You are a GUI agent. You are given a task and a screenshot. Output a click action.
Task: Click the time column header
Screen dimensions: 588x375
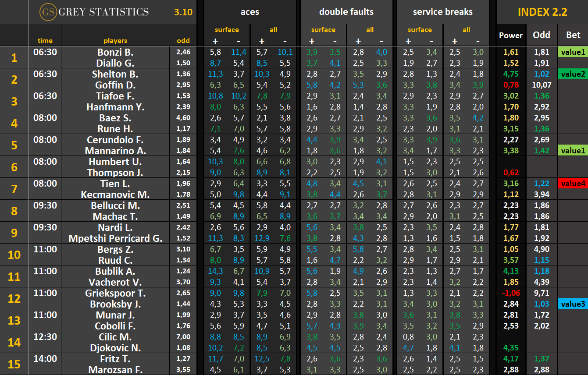click(45, 41)
